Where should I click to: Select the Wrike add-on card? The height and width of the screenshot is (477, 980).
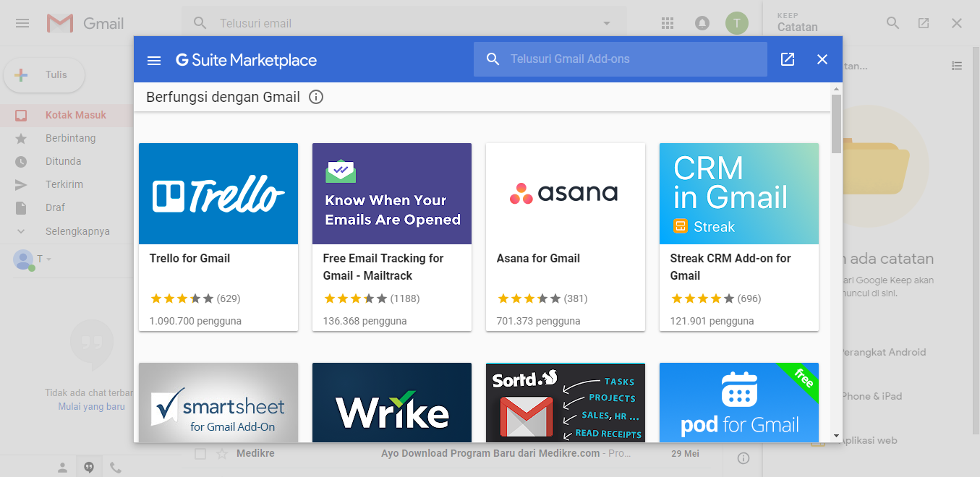pyautogui.click(x=392, y=403)
